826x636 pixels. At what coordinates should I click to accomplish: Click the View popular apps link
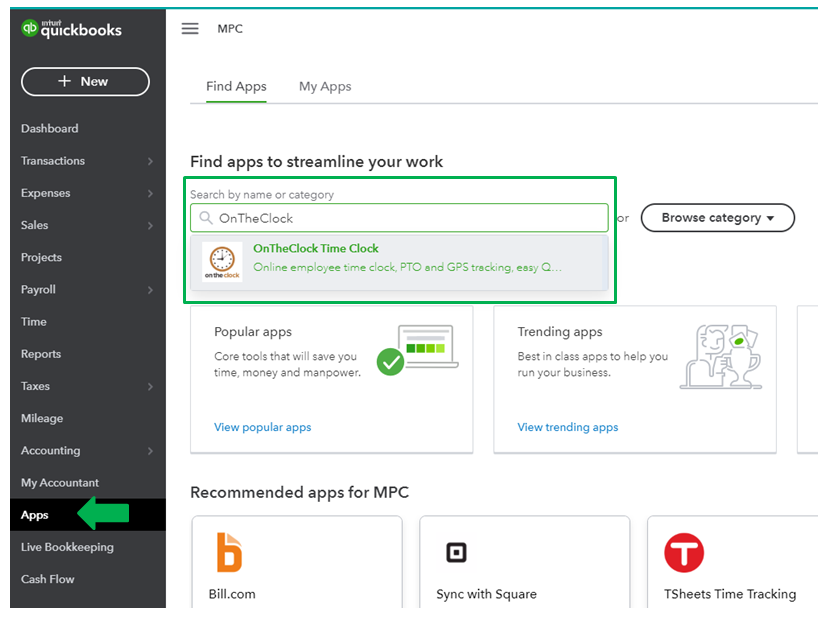tap(262, 427)
